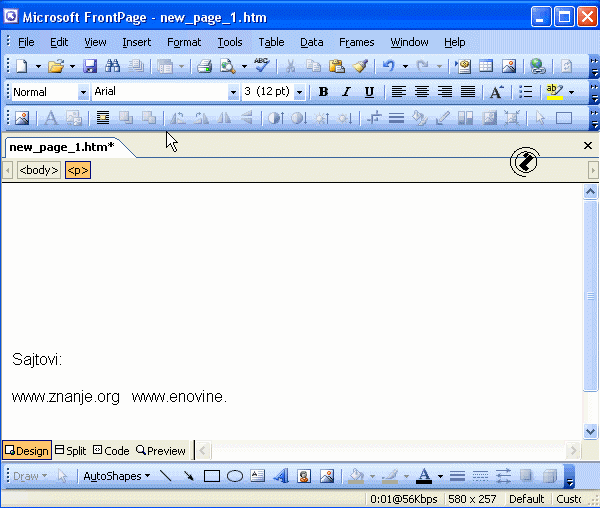Open the font size dropdown
This screenshot has height=508, width=600.
pyautogui.click(x=299, y=92)
